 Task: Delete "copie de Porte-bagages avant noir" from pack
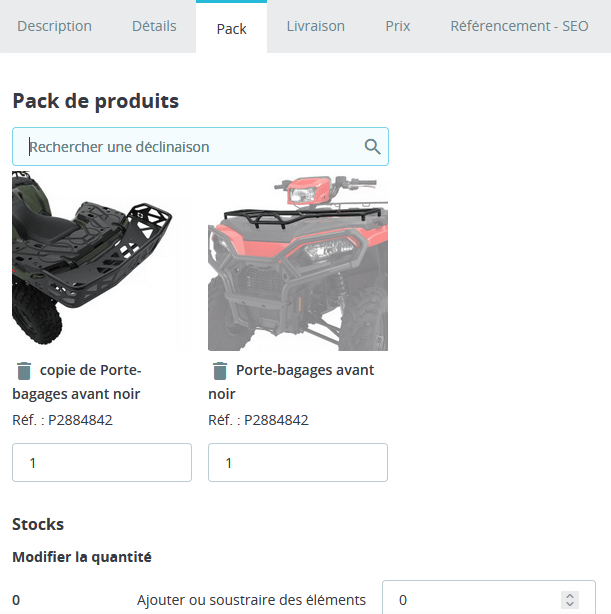[24, 371]
